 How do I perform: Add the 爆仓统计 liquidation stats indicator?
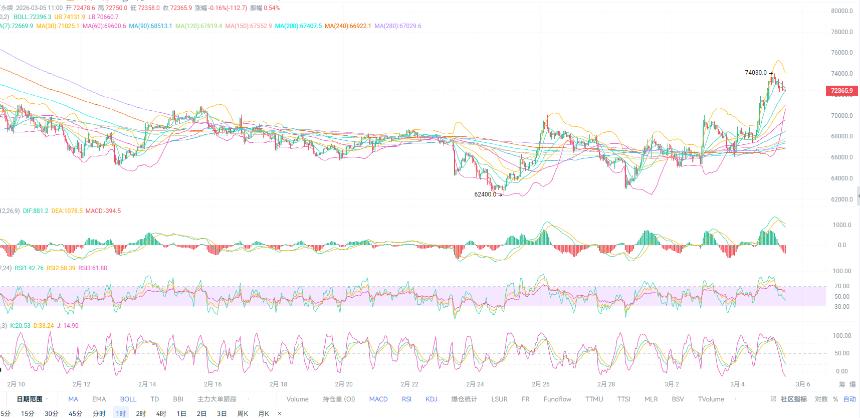[x=465, y=399]
